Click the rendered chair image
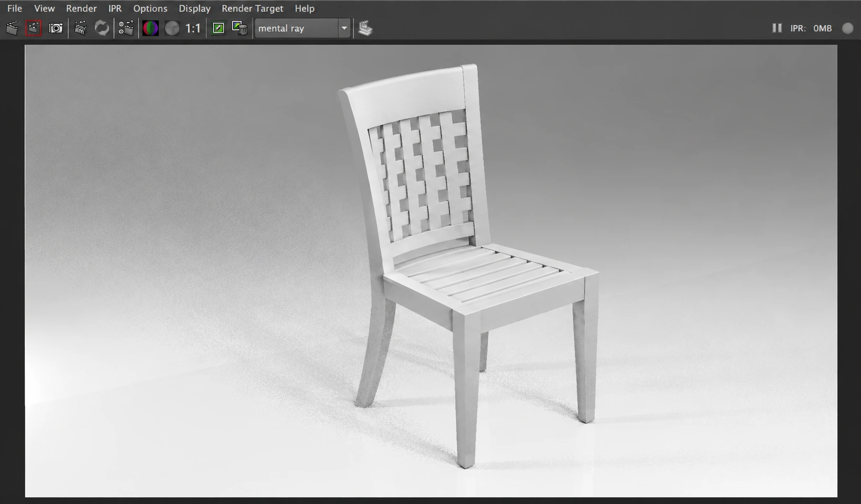Image resolution: width=861 pixels, height=504 pixels. tap(431, 271)
